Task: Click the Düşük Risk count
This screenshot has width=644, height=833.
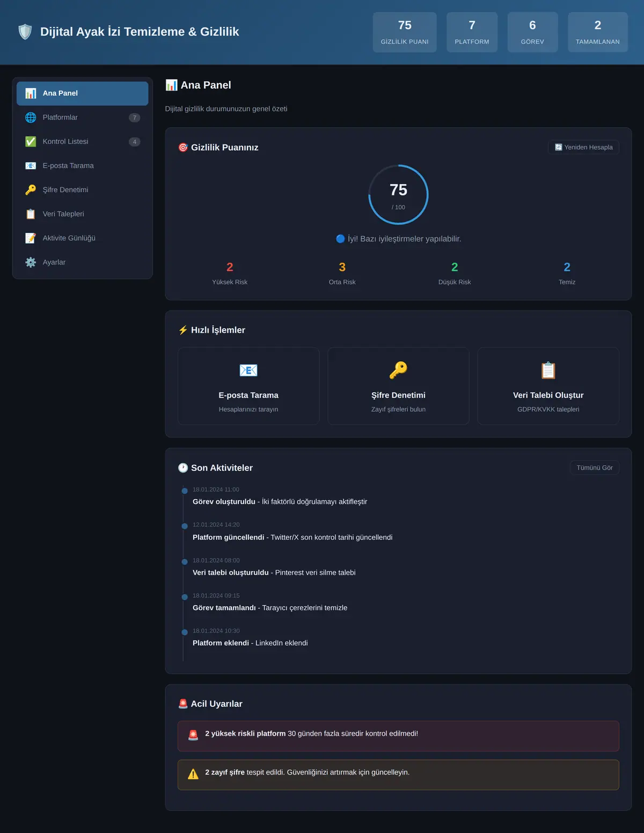Action: coord(455,267)
